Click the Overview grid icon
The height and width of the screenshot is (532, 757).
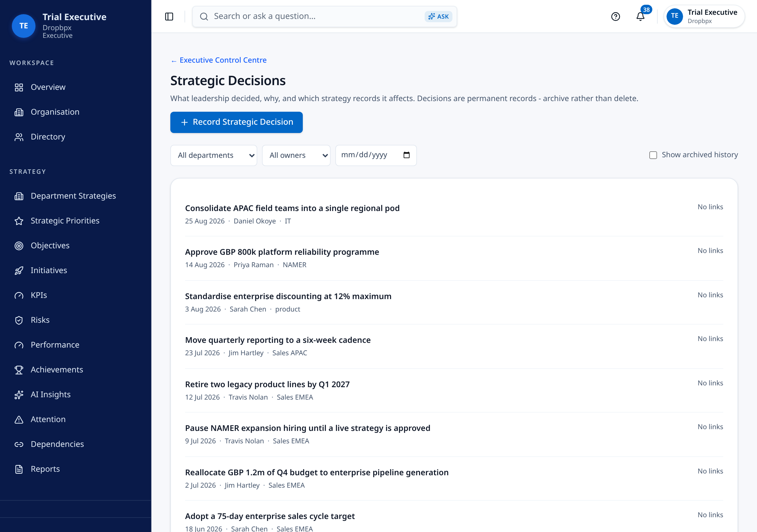point(19,87)
